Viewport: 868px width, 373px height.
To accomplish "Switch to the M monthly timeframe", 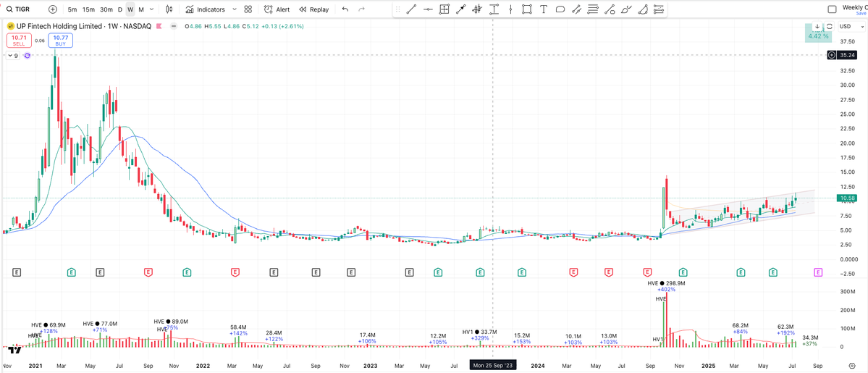I will coord(141,9).
